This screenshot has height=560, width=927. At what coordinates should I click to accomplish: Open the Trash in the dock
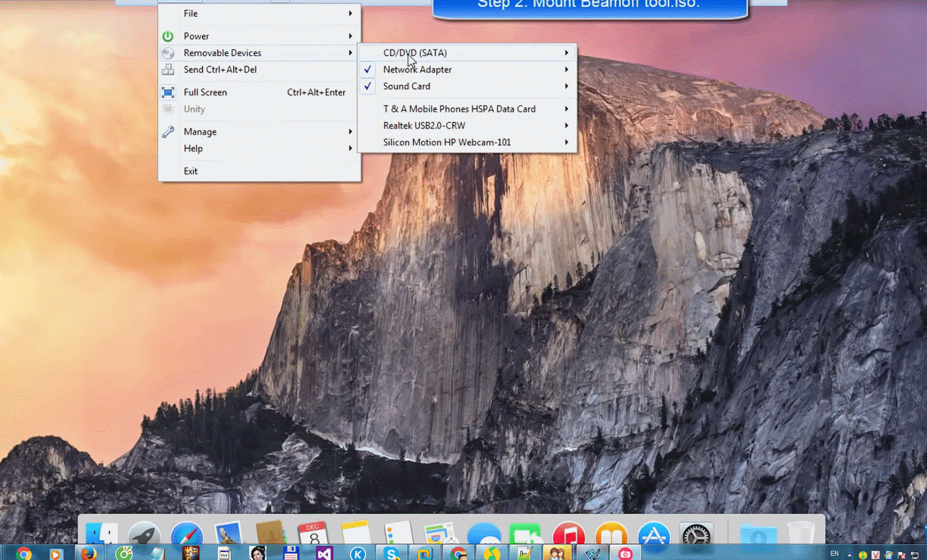801,533
